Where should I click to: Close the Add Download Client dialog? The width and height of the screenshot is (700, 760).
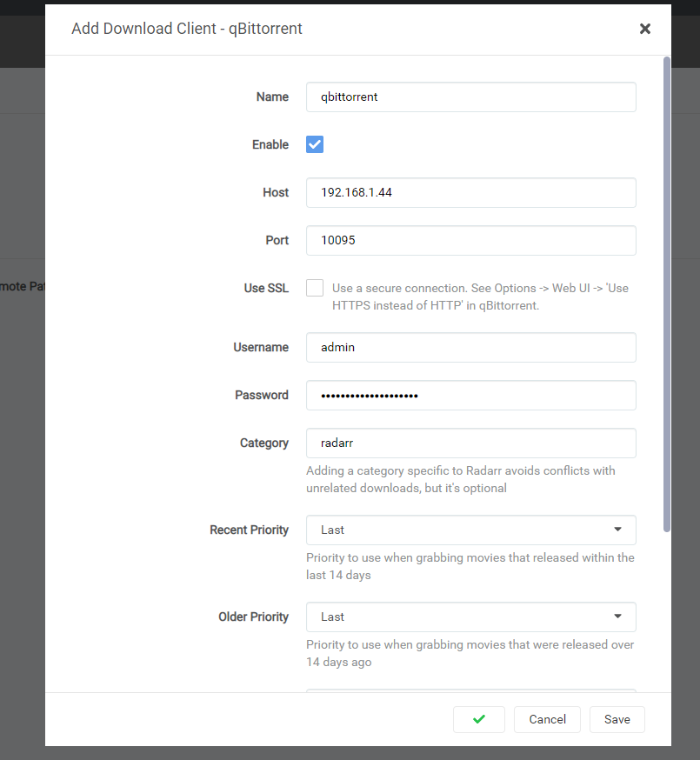click(644, 29)
